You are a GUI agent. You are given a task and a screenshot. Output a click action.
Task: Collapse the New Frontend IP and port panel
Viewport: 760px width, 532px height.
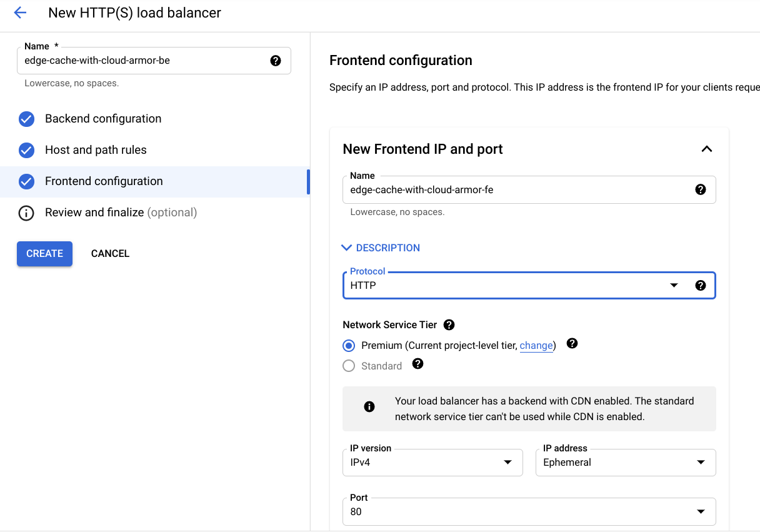click(x=706, y=149)
